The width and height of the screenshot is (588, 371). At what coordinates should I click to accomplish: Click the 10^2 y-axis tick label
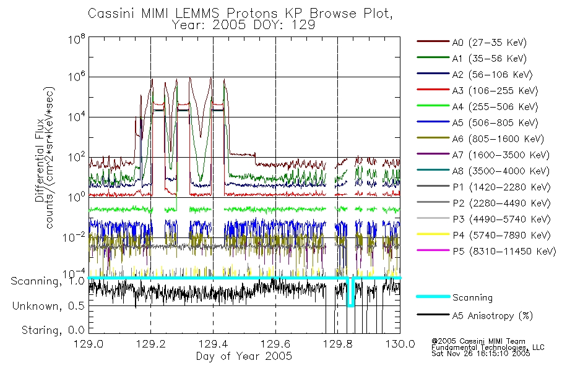[x=77, y=158]
